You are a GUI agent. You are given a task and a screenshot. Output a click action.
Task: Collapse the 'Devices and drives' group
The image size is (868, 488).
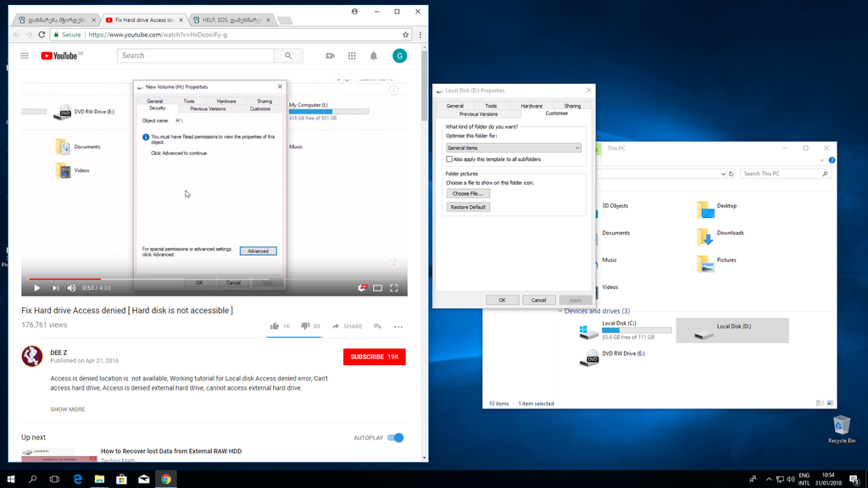tap(560, 311)
